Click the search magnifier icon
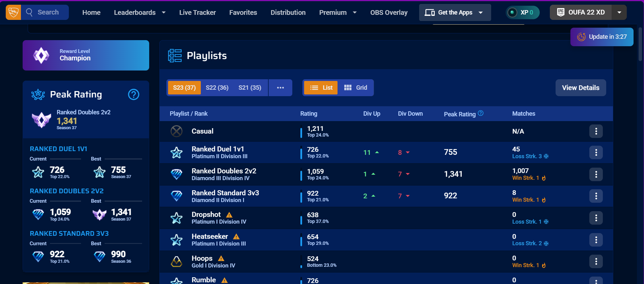 click(x=29, y=12)
